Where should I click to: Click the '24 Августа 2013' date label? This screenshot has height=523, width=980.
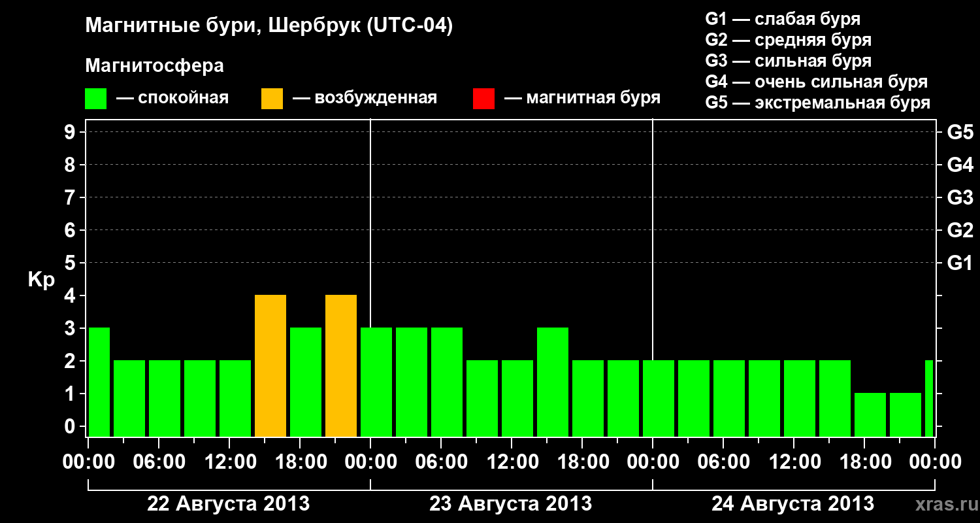click(792, 504)
